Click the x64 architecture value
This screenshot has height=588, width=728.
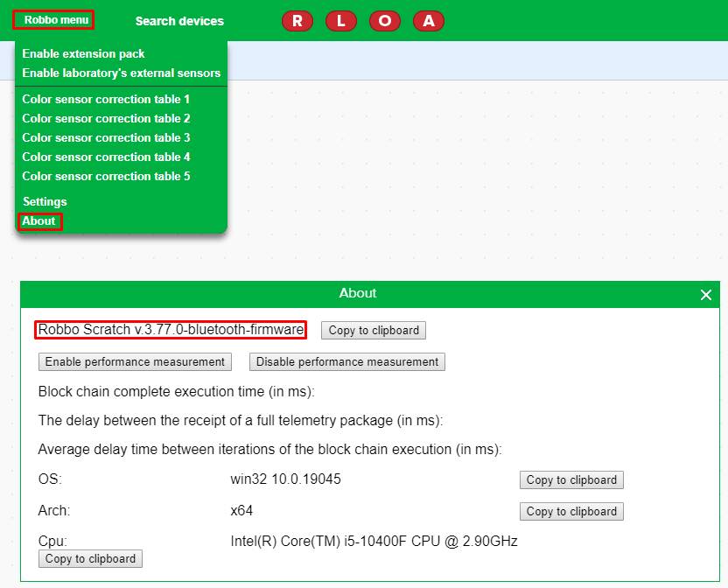241,511
